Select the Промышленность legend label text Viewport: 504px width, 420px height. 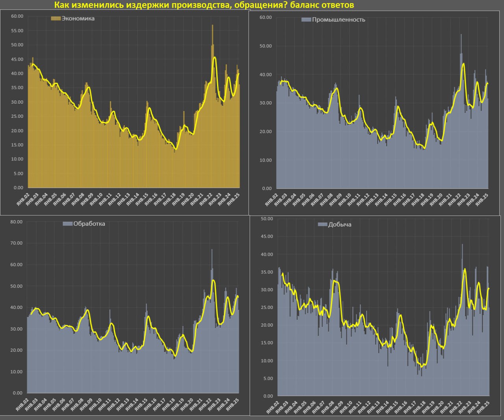tap(339, 20)
